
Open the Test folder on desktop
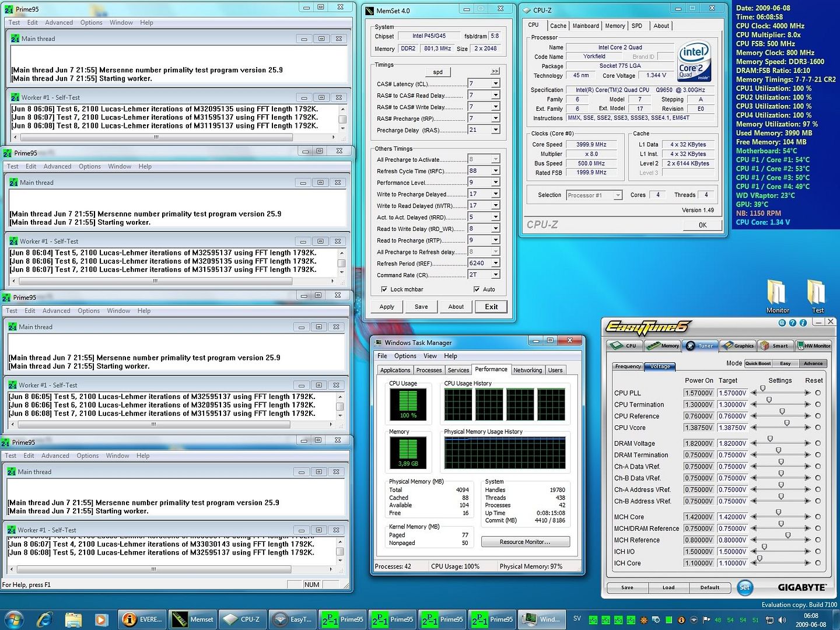pos(817,296)
